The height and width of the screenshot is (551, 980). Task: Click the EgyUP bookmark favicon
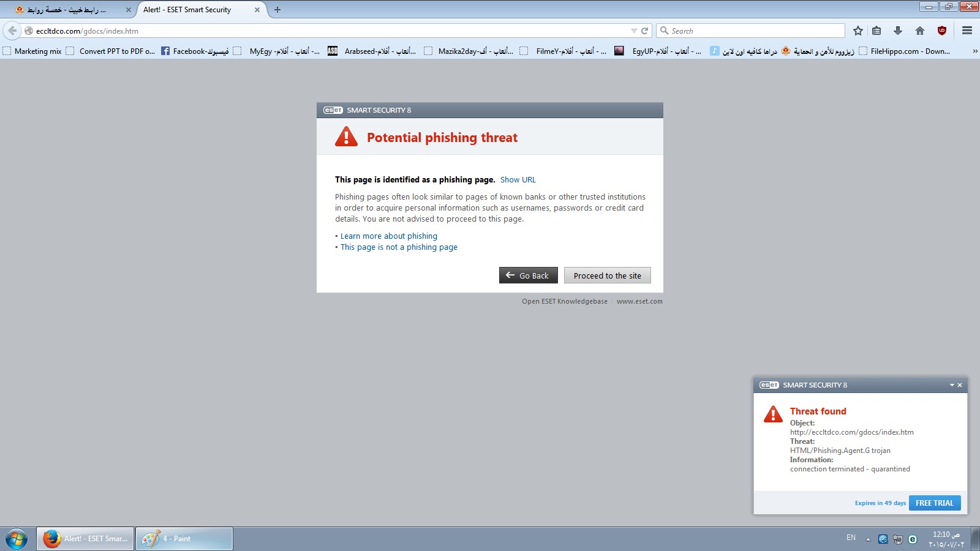pos(619,51)
